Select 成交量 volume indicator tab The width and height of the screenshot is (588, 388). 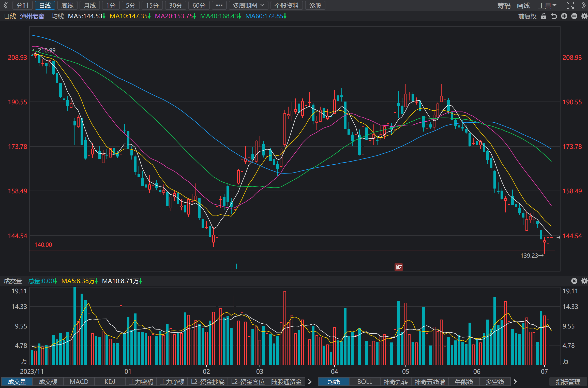(x=17, y=382)
